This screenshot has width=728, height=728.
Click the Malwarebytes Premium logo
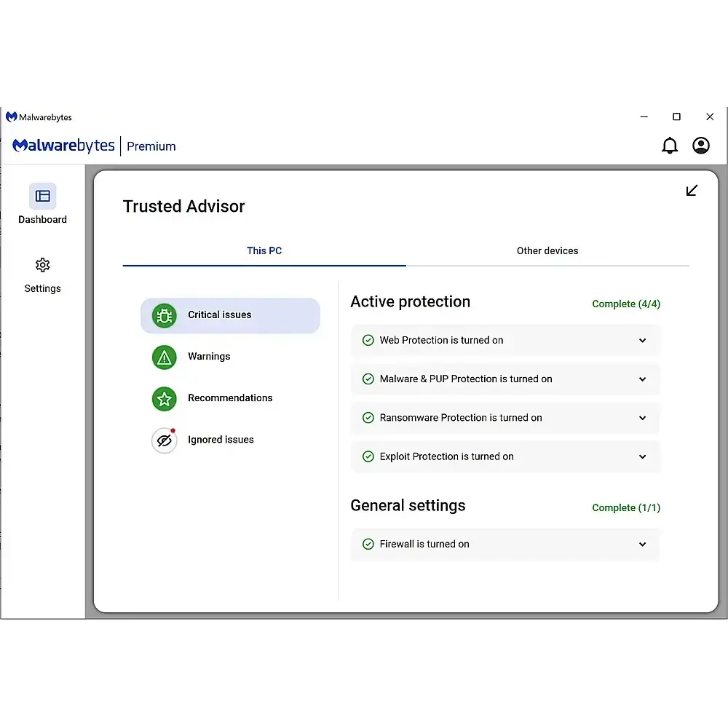94,146
